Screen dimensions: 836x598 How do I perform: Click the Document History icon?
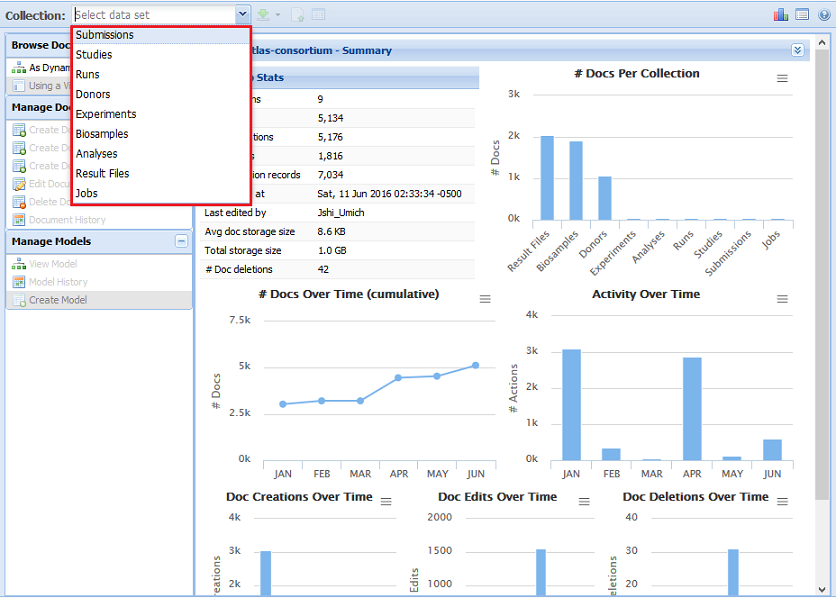tap(19, 220)
